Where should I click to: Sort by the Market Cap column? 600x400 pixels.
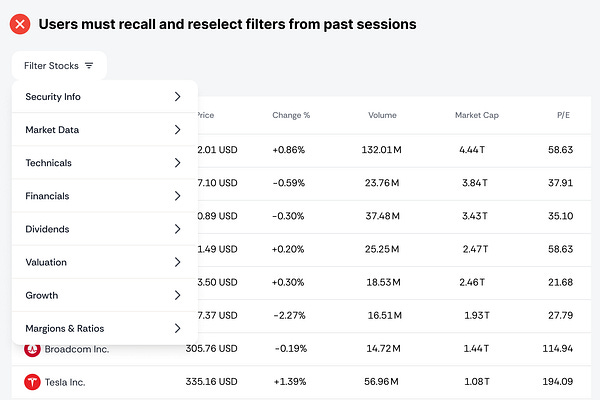tap(475, 115)
